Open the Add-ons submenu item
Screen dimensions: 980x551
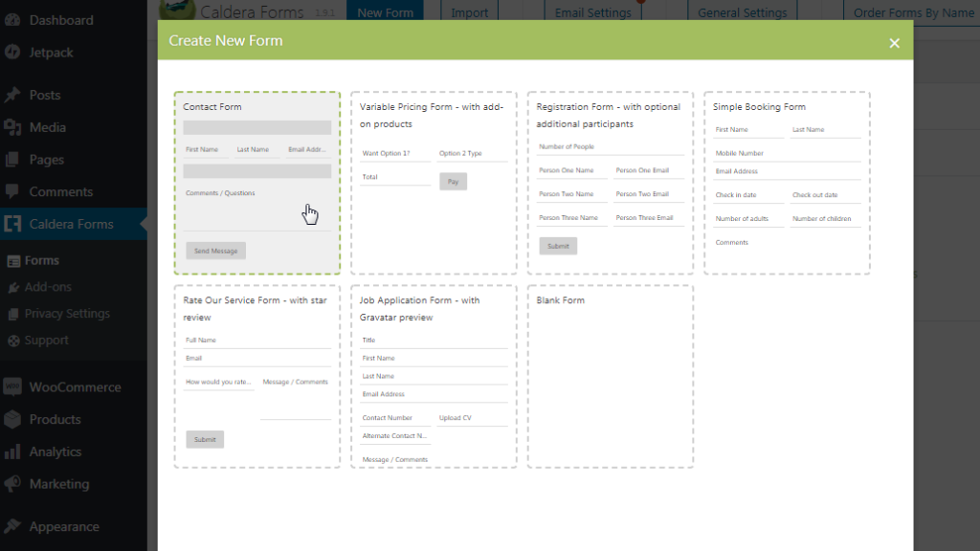tap(48, 287)
